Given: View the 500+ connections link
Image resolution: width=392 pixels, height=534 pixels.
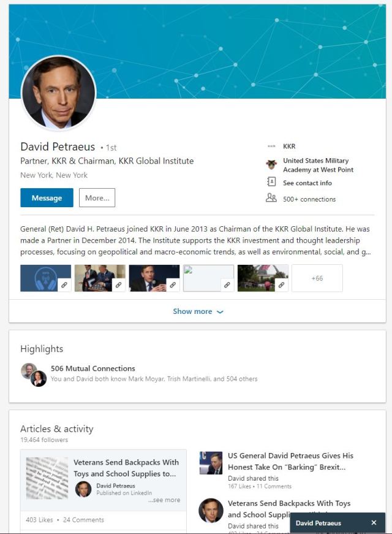Looking at the screenshot, I should tap(309, 199).
